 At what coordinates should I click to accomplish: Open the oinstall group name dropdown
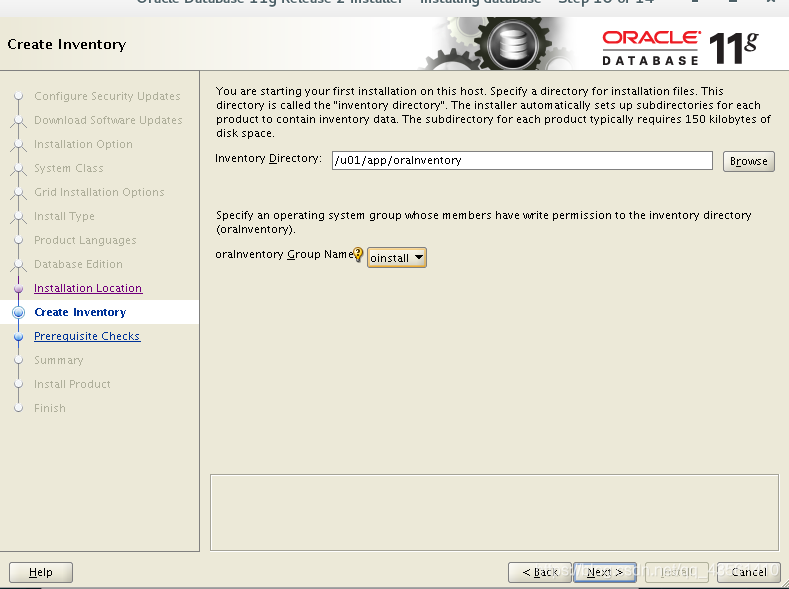(397, 258)
